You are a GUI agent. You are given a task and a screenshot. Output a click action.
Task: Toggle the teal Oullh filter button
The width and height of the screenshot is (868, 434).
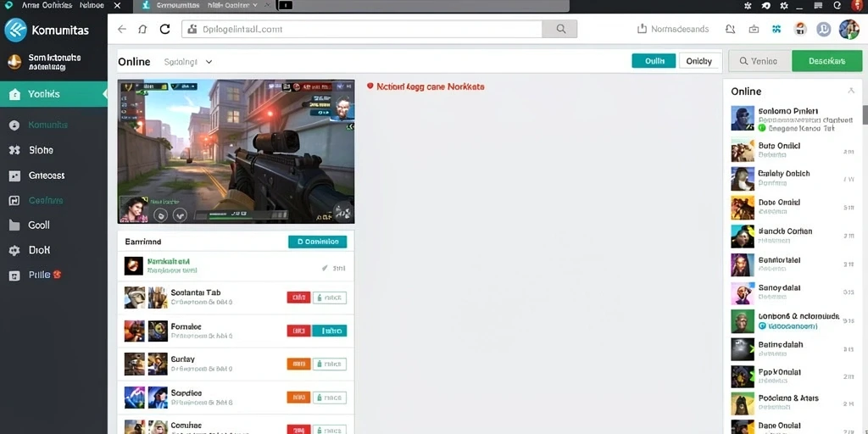(x=654, y=61)
